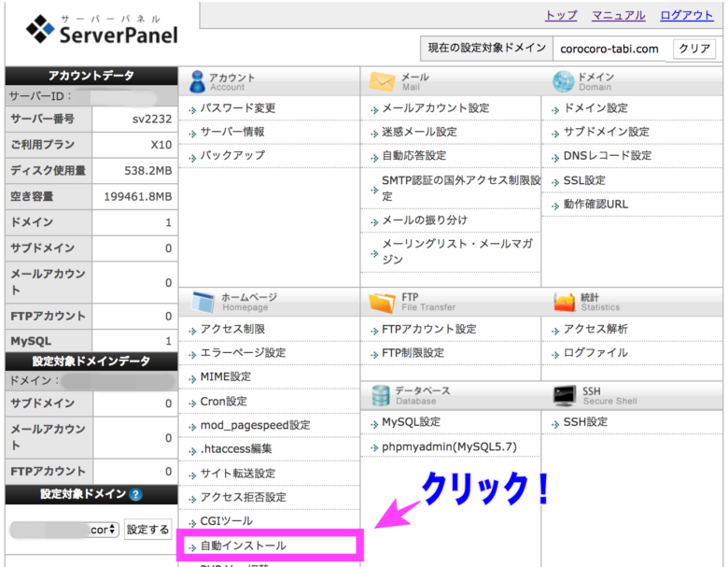Click the SSH terminal monitor icon
This screenshot has width=728, height=567.
pos(565,395)
